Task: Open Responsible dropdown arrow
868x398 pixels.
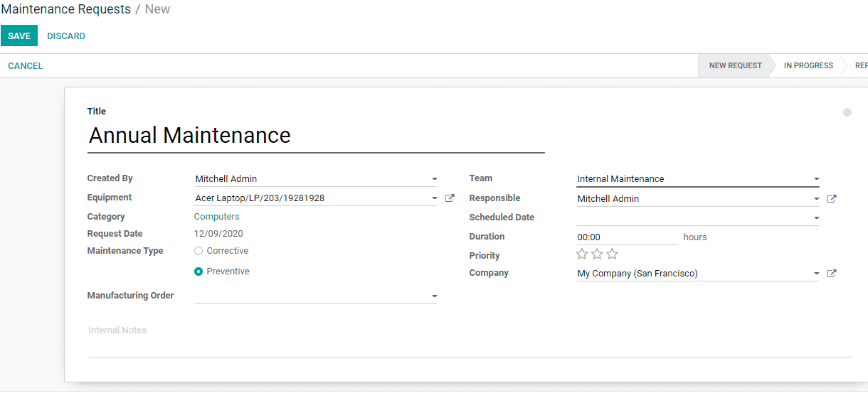Action: click(x=816, y=199)
